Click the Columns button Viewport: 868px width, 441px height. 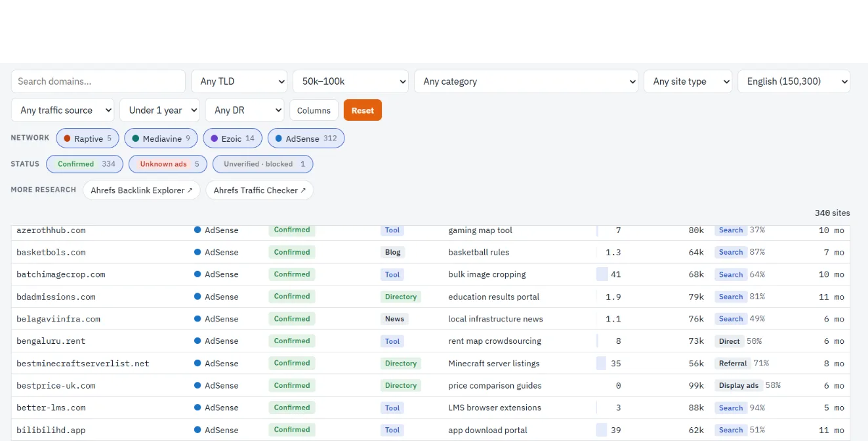314,110
